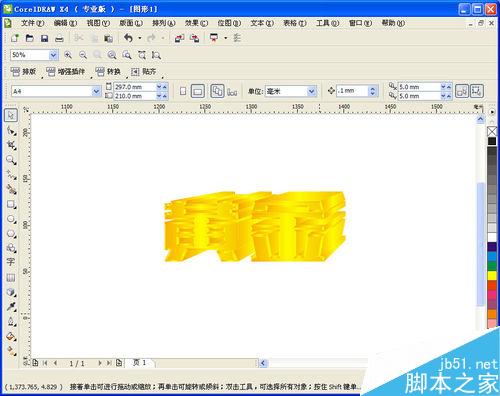Pick the red color swatch
The height and width of the screenshot is (396, 500).
(492, 285)
